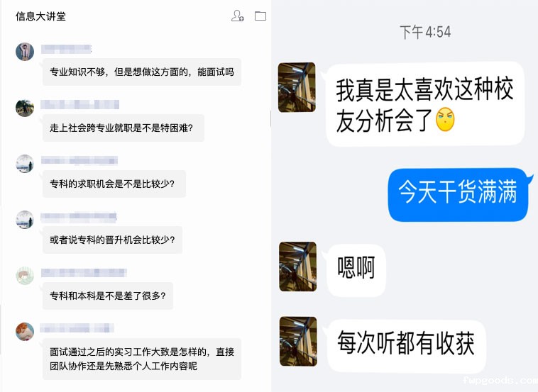Click the 走上社会跨专业就职 message bubble
Screen dimensions: 538x392
123,128
